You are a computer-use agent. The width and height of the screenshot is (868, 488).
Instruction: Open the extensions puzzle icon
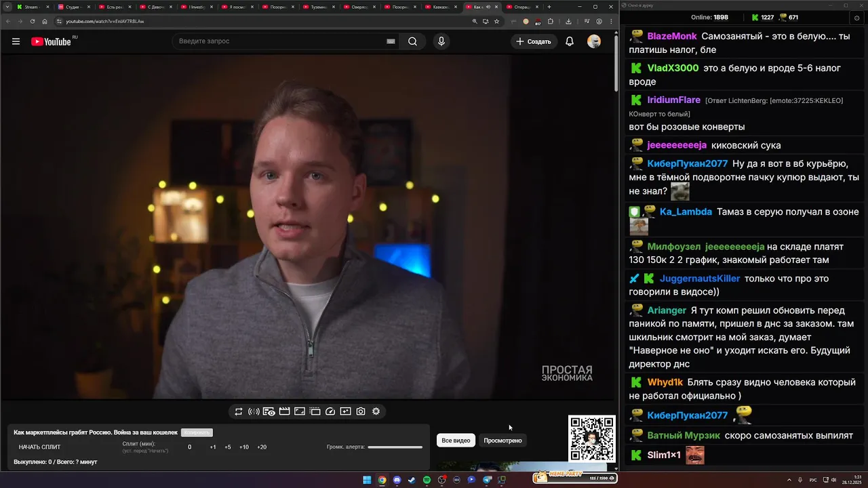pos(551,21)
